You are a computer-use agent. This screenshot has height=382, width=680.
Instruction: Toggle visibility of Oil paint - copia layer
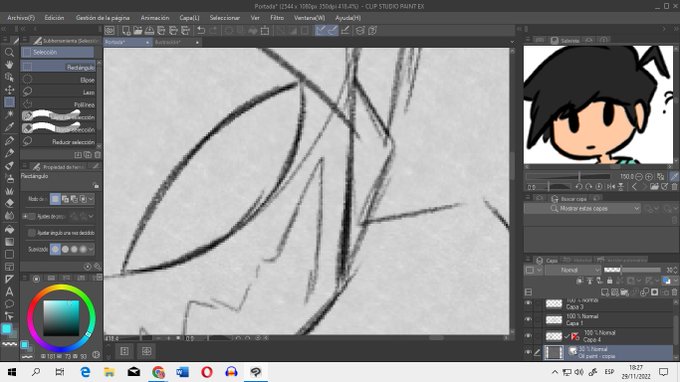pos(528,353)
